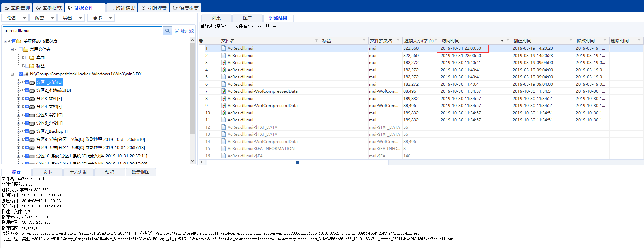644x248 pixels.
Task: Close the 证据文件 tab with its X
Action: (x=101, y=8)
